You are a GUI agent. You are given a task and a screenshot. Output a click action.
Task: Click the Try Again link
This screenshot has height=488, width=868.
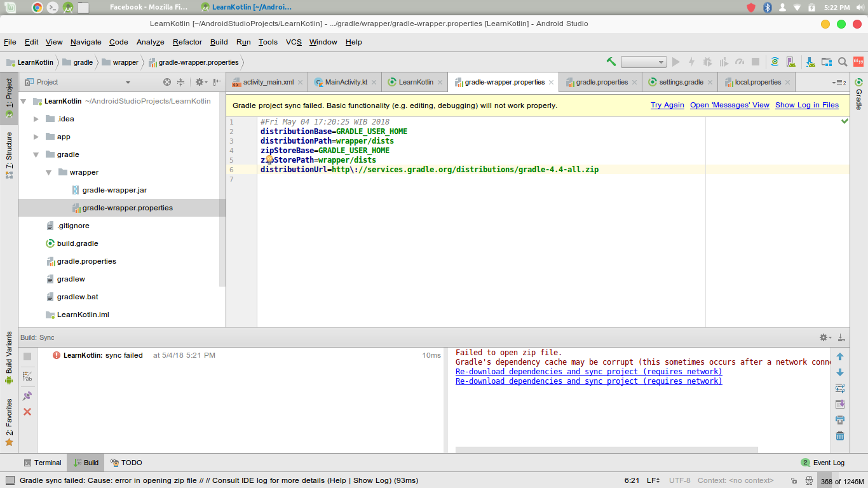(667, 105)
